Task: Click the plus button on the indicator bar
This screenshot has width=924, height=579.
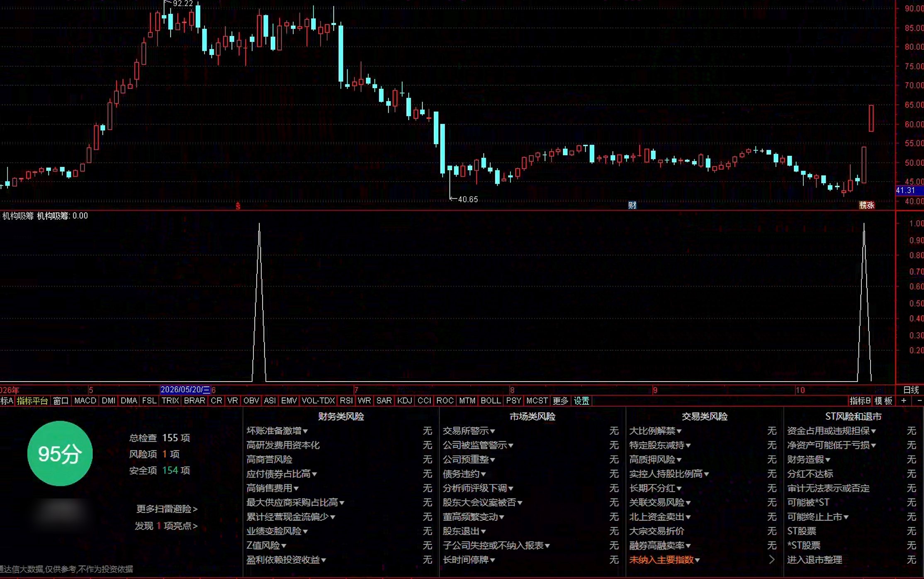Action: [x=904, y=401]
